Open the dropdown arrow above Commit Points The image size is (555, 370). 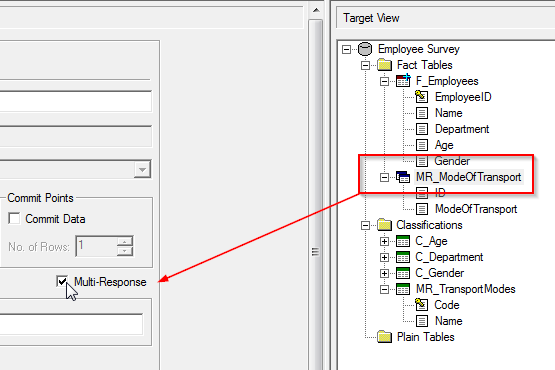tap(142, 170)
